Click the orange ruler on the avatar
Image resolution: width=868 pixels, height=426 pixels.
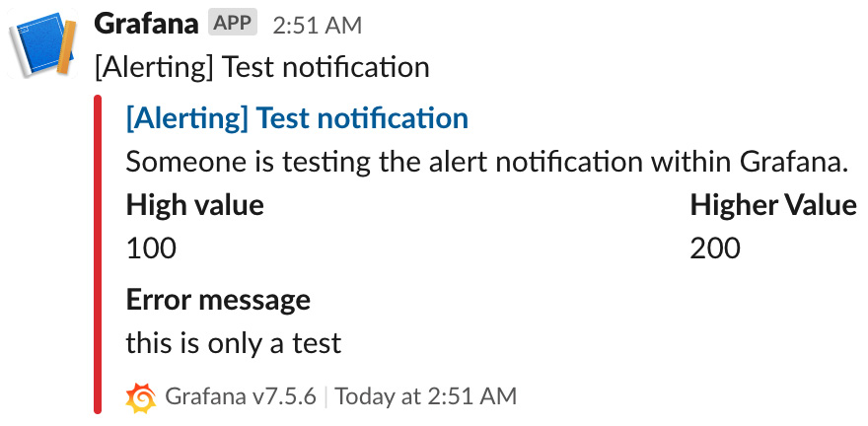[x=67, y=47]
